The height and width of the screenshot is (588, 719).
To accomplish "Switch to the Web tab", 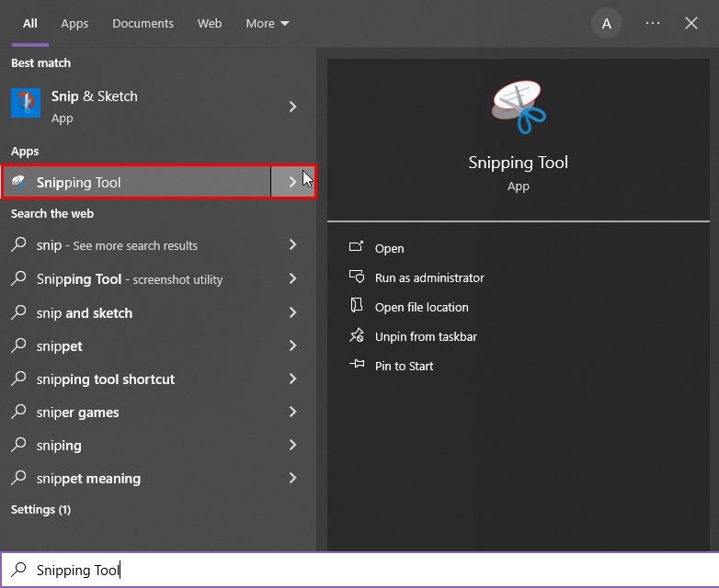I will click(x=210, y=23).
